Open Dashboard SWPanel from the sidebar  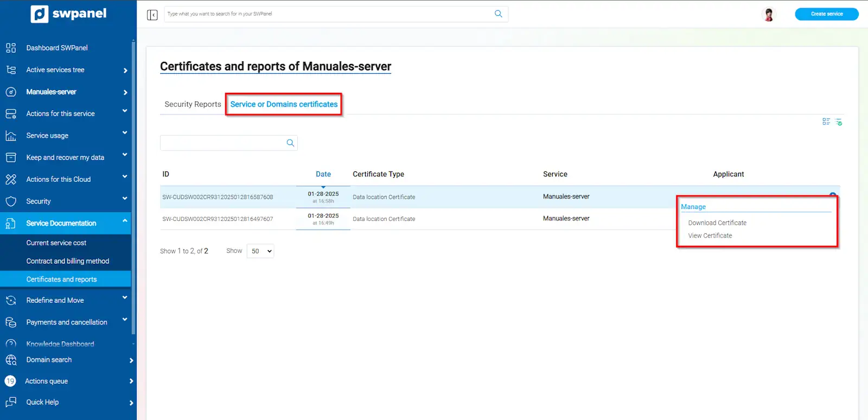[x=57, y=48]
